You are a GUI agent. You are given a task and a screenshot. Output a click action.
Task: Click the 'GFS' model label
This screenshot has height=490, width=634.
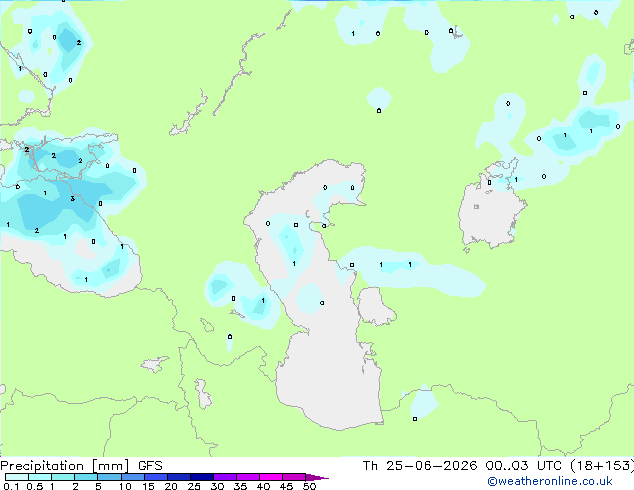click(x=150, y=466)
